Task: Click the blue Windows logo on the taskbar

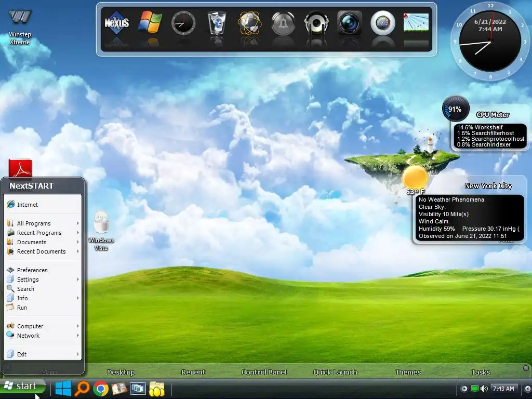Action: 63,389
